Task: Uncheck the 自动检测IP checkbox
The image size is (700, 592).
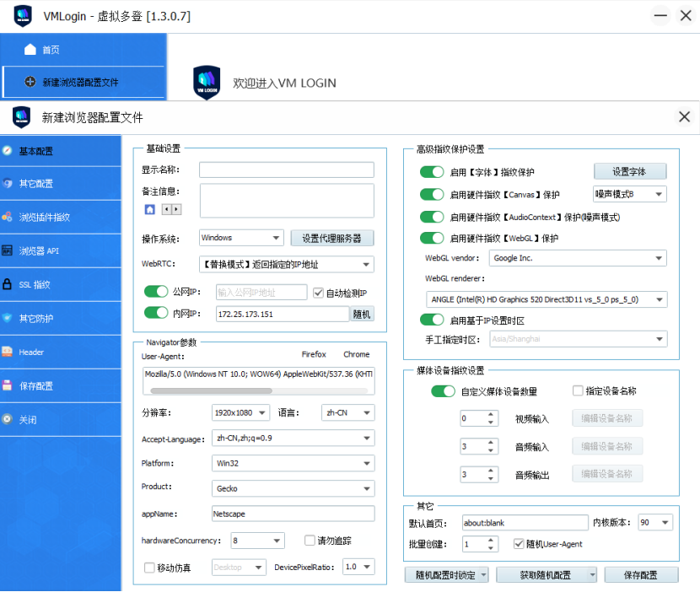Action: click(317, 293)
